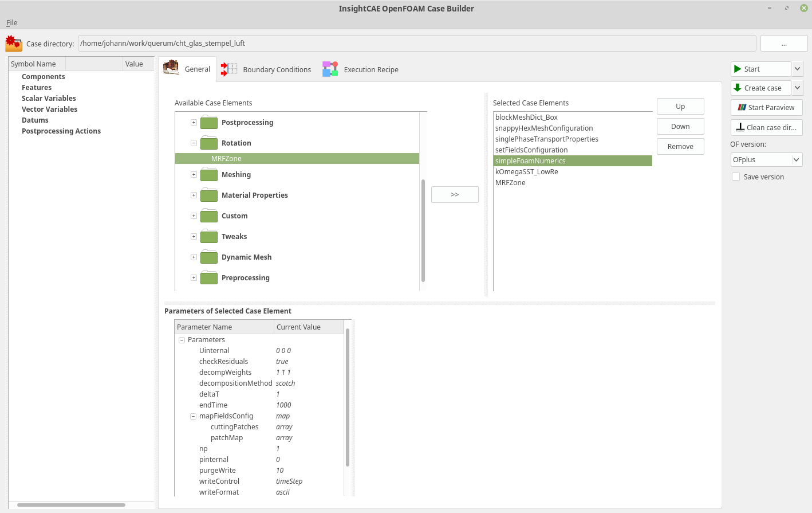Collapse the Parameters tree node
Image resolution: width=812 pixels, height=513 pixels.
[x=182, y=340]
